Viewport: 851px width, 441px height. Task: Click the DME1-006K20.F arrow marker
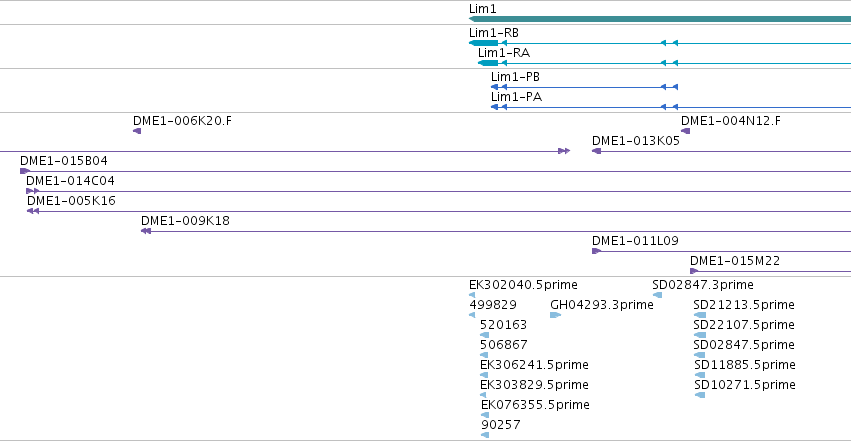(137, 131)
